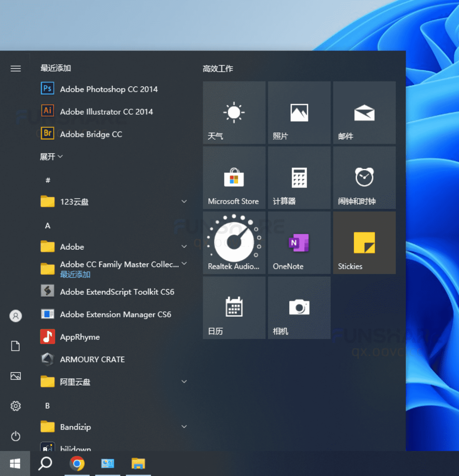
Task: Open the Stickies tile
Action: click(364, 243)
